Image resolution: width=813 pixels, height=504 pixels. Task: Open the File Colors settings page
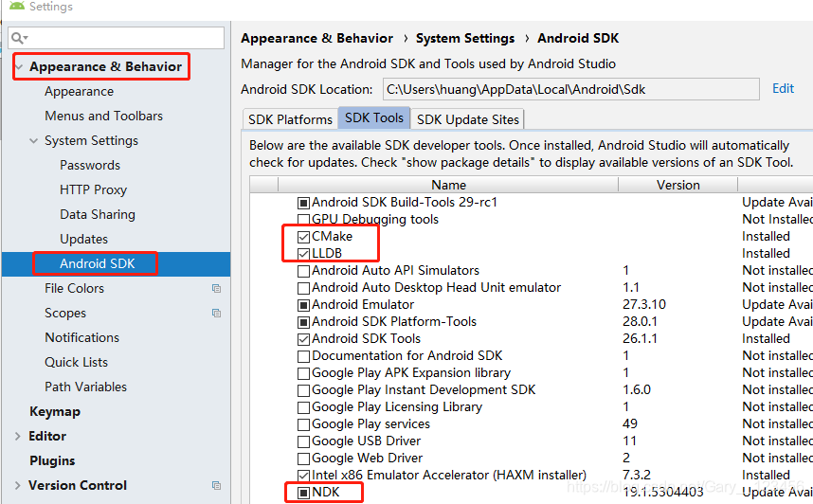pyautogui.click(x=75, y=288)
